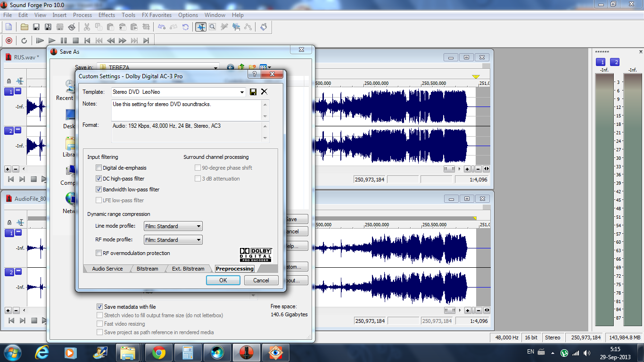
Task: Click the Save floppy icon in main toolbar
Action: pos(36,27)
